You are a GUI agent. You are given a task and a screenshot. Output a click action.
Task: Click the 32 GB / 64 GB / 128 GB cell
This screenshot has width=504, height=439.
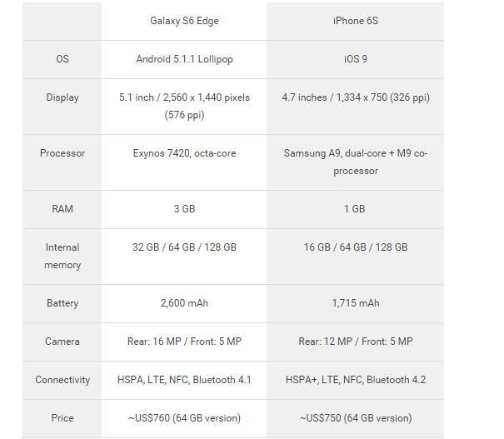click(184, 247)
